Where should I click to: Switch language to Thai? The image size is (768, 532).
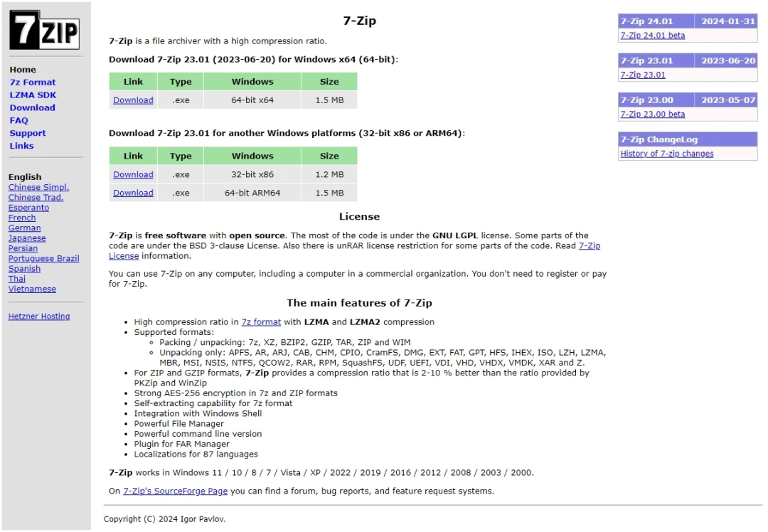16,280
